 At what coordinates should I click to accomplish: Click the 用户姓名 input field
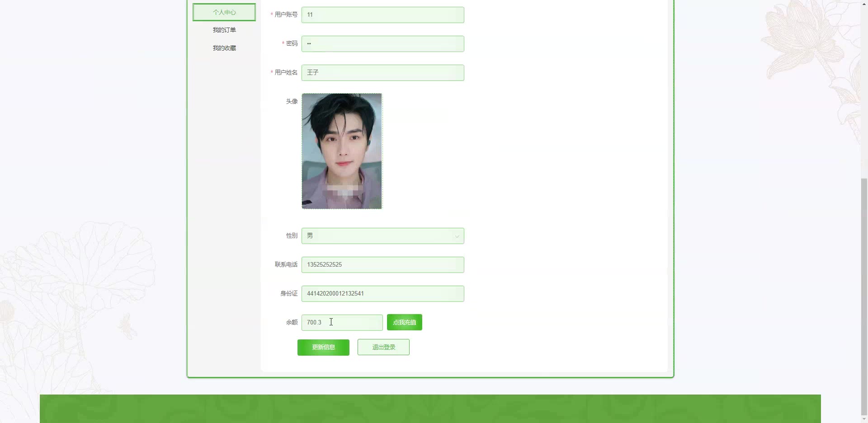pos(382,73)
